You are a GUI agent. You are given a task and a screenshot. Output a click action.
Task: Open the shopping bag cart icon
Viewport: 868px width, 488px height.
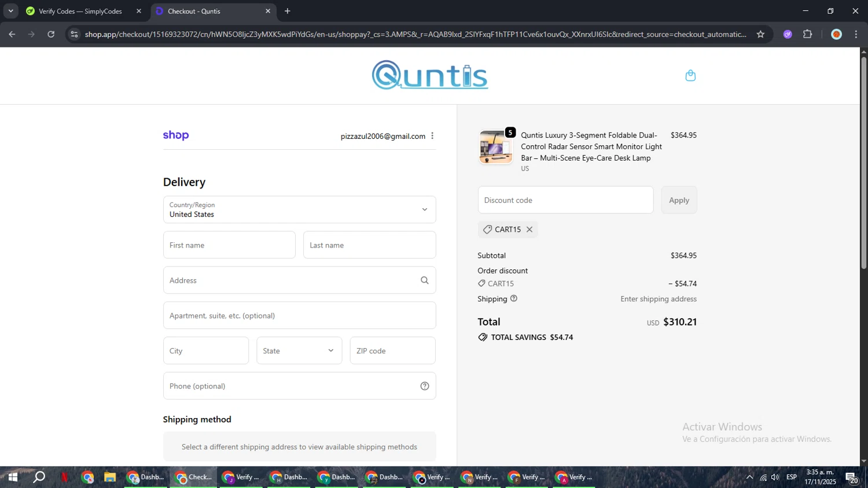click(x=690, y=76)
